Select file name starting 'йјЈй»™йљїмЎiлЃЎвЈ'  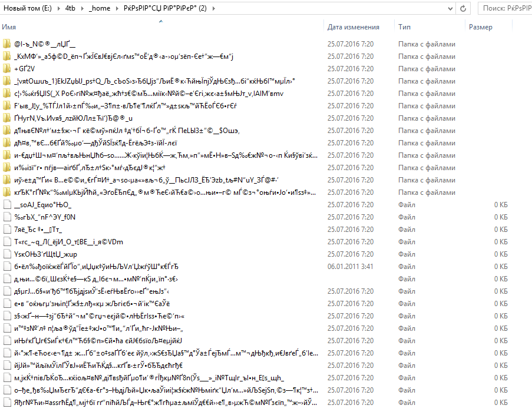click(98, 366)
